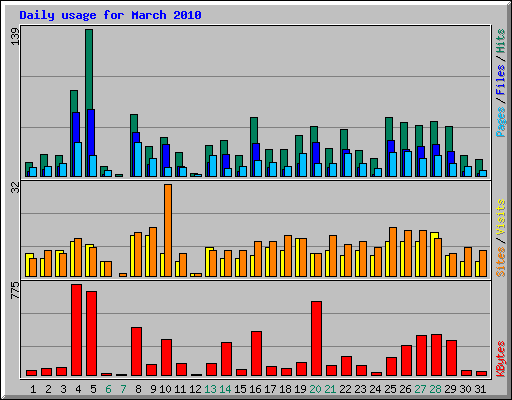Screen dimensions: 512x400
Task: Click the red KBytes bar for day 20
Action: click(x=316, y=338)
